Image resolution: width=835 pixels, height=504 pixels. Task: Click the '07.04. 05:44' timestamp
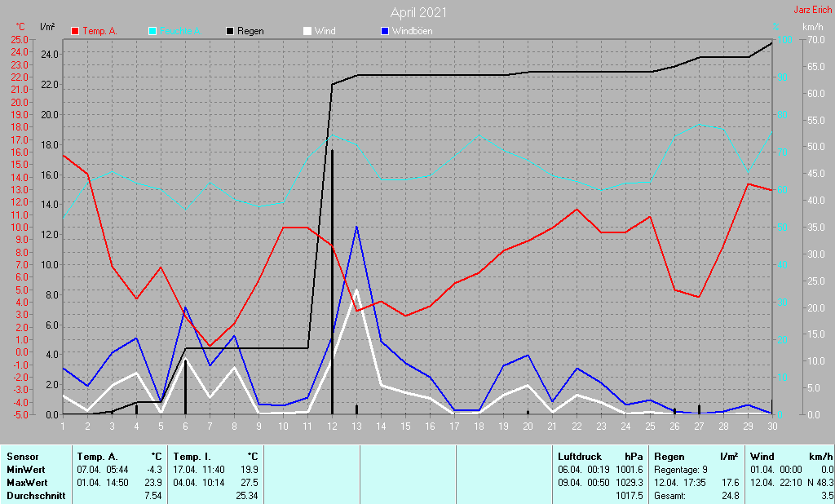103,470
